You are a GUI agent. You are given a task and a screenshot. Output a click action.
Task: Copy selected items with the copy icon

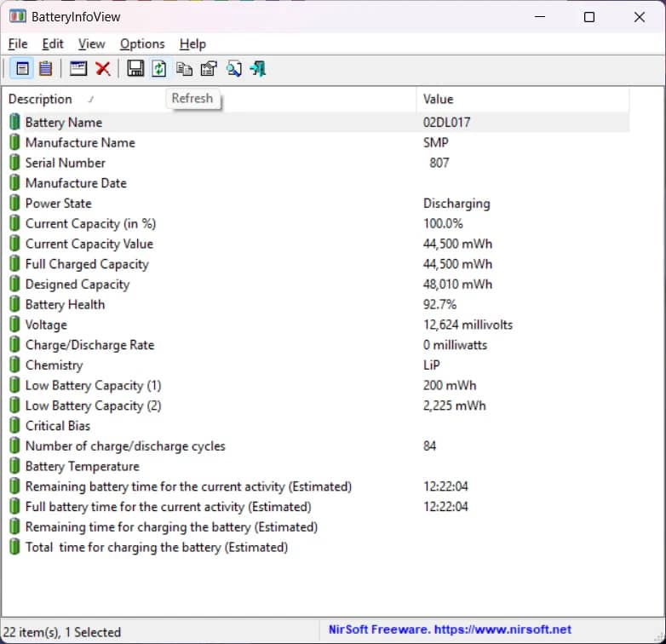pyautogui.click(x=184, y=69)
